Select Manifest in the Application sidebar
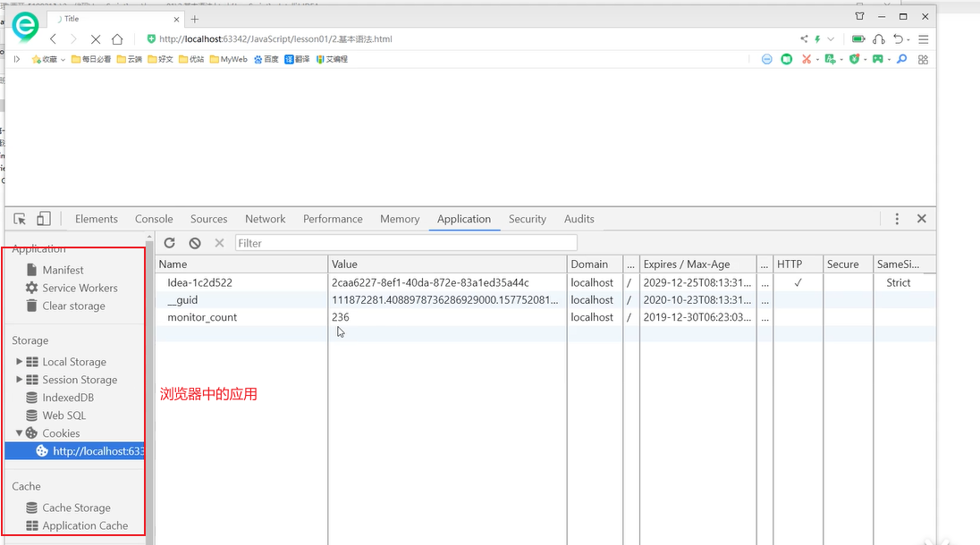The height and width of the screenshot is (545, 980). (x=63, y=271)
